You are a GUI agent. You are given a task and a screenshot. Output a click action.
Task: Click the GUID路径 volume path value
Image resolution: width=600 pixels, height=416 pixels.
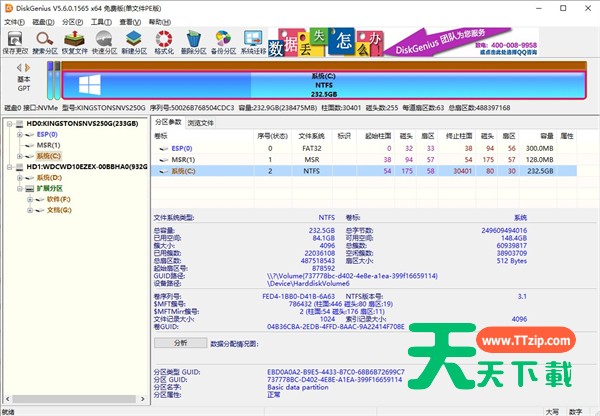[x=352, y=276]
